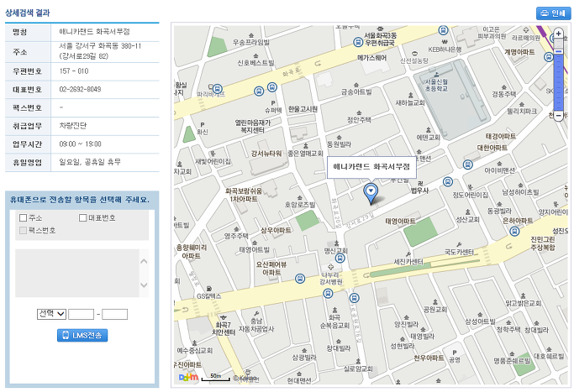
Task: Click the parking P icon above 슈퍼텍
Action: coord(273,103)
